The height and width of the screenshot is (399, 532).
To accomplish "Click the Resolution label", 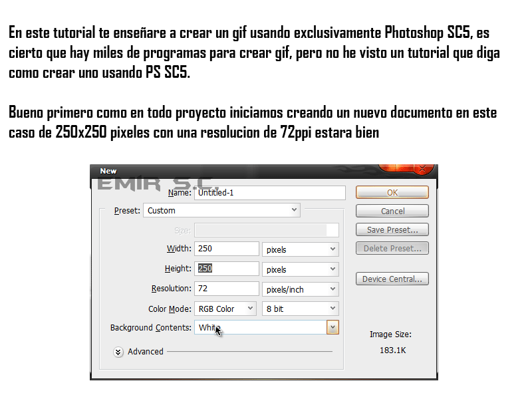I will coord(172,289).
